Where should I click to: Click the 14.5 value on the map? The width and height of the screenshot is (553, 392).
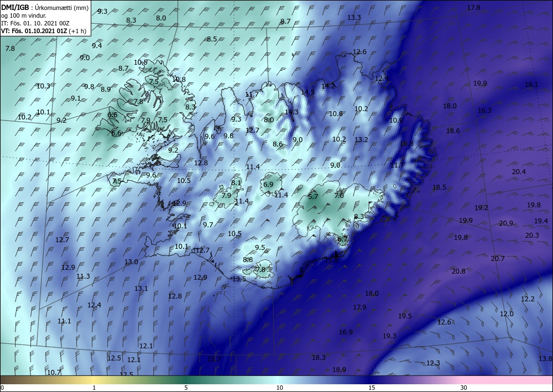307,92
